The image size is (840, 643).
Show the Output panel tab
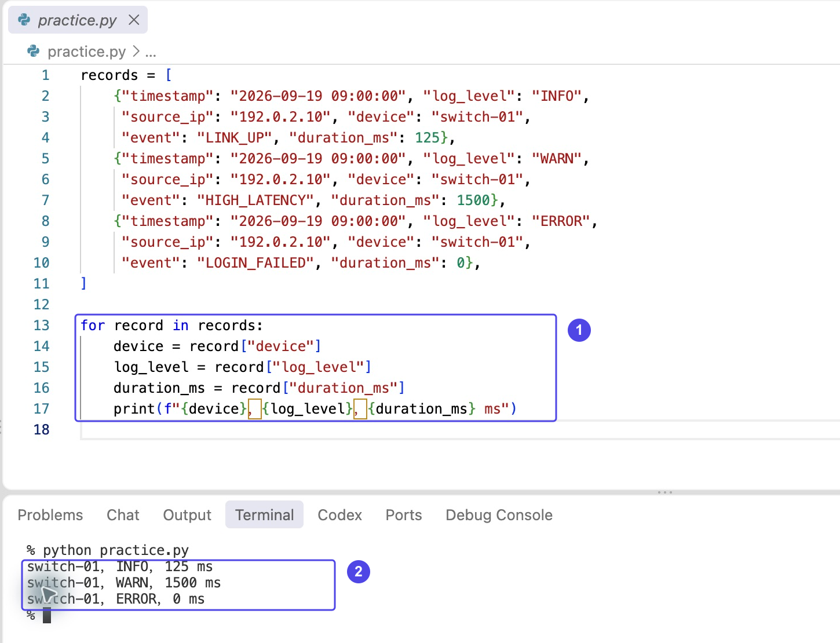tap(187, 515)
